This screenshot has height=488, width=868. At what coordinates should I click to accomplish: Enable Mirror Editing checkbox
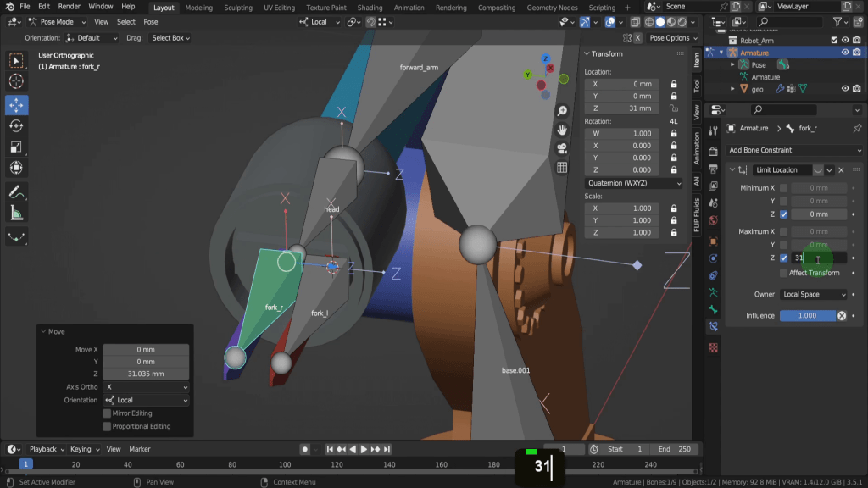point(107,413)
